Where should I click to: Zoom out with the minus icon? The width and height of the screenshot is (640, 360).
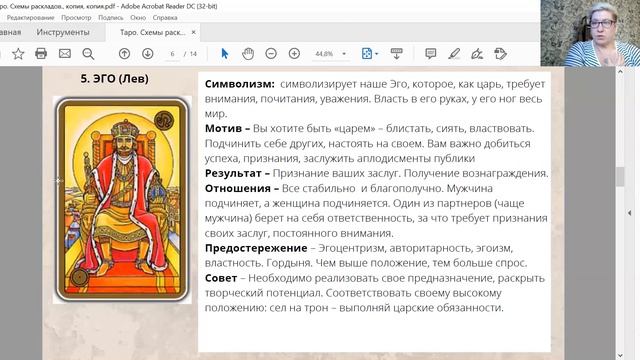click(271, 53)
